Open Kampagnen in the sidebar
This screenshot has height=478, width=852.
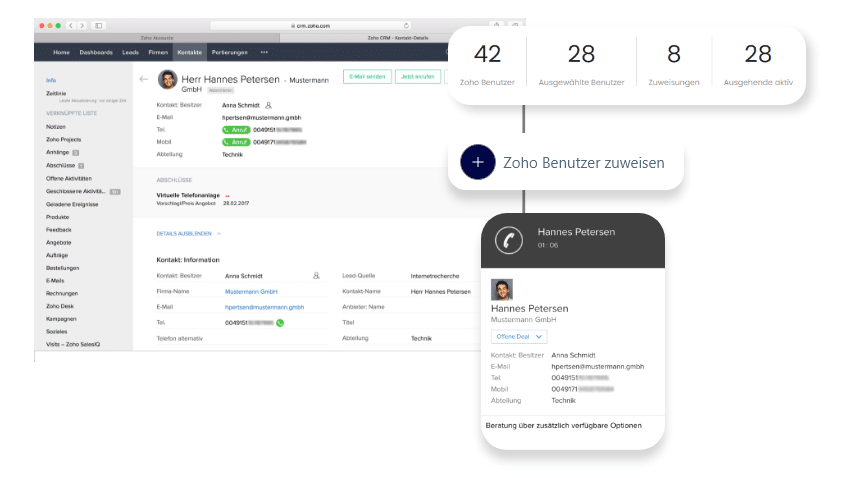[x=61, y=319]
